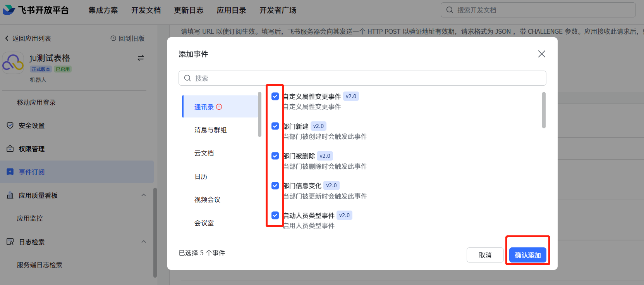Viewport: 644px width, 285px height.
Task: Uncheck the 部门信息变化 event checkbox
Action: [275, 185]
